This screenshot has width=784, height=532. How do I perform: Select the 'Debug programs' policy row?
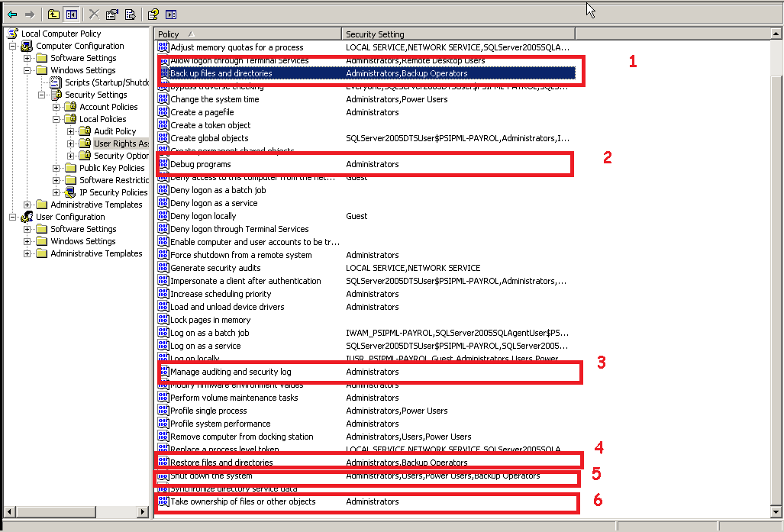pyautogui.click(x=366, y=164)
